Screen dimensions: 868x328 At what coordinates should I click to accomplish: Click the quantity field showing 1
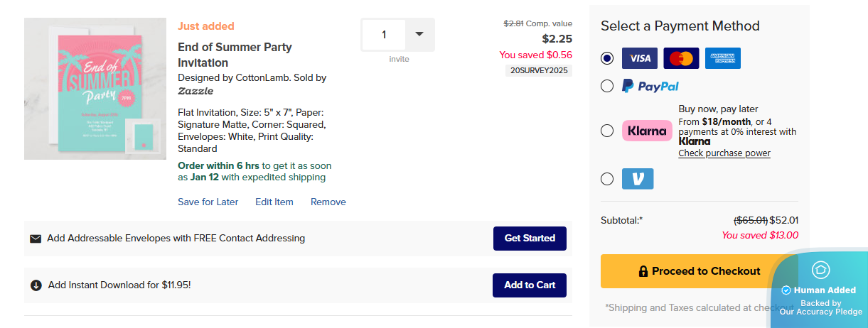coord(385,35)
